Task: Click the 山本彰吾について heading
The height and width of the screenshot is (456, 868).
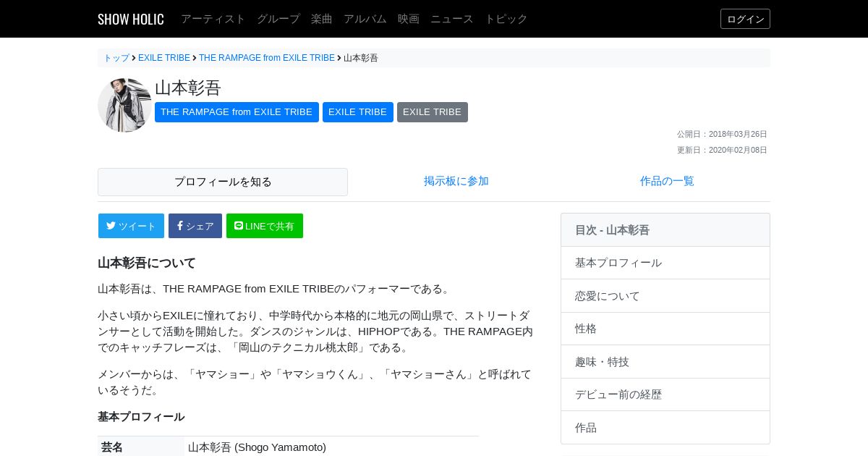Action: click(147, 263)
